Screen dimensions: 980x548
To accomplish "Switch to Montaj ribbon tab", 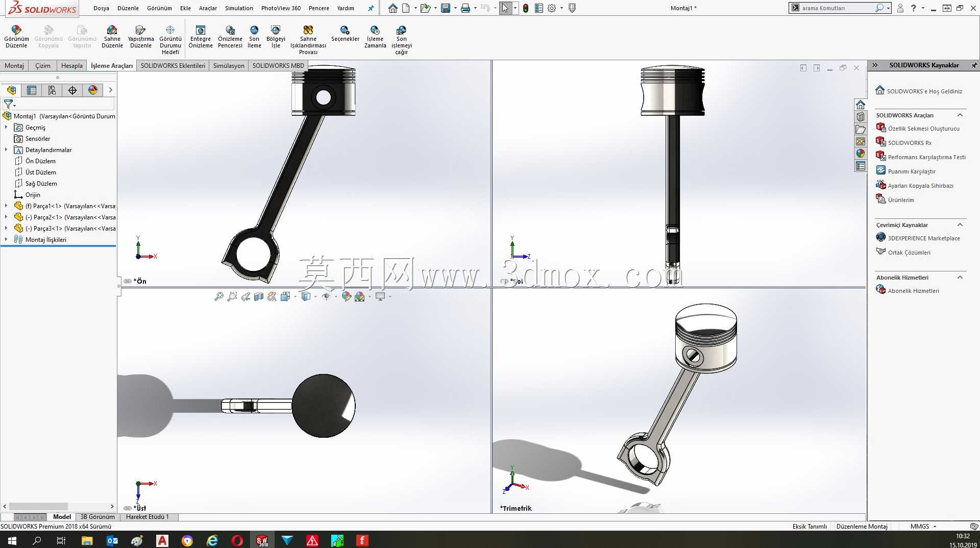I will tap(14, 66).
